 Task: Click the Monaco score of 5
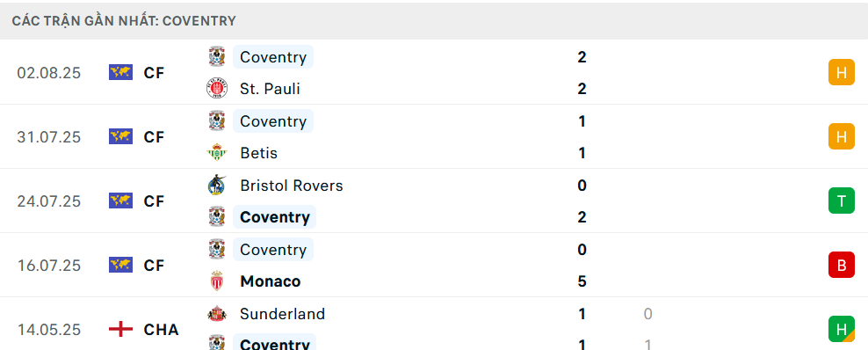point(582,281)
